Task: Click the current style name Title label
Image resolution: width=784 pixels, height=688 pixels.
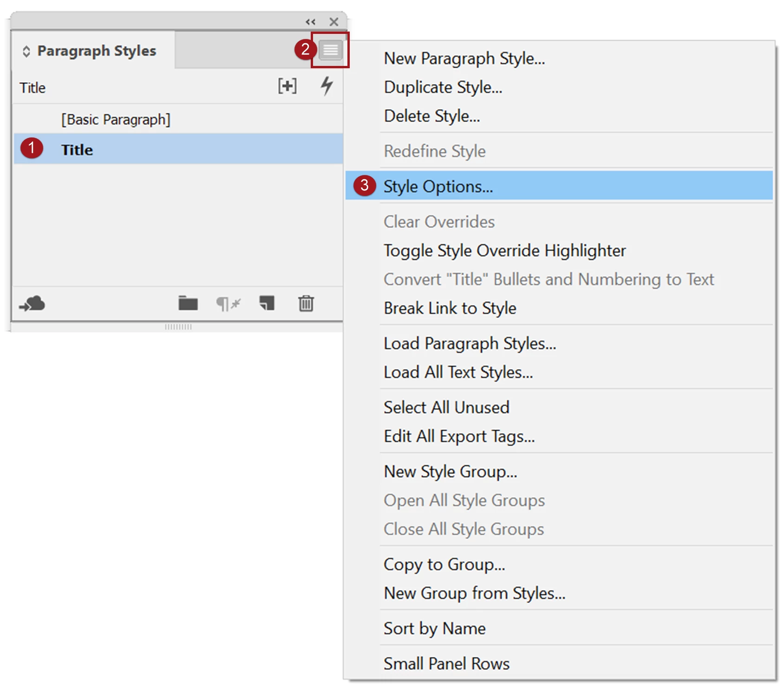Action: [33, 88]
